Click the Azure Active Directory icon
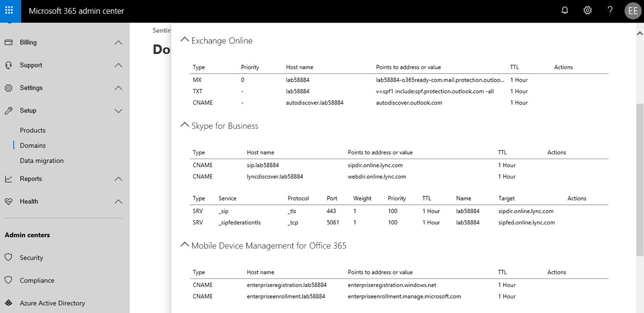Viewport: 644px width, 313px height. pos(8,303)
